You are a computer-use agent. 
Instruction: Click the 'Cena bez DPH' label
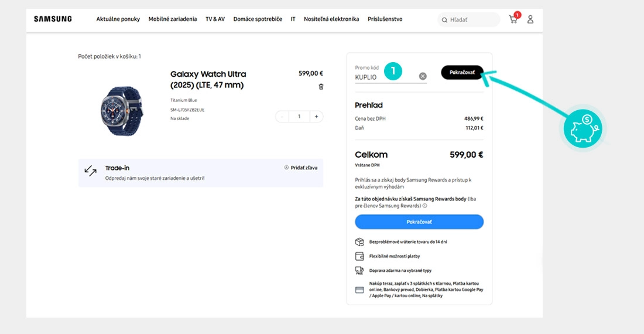[x=370, y=118]
